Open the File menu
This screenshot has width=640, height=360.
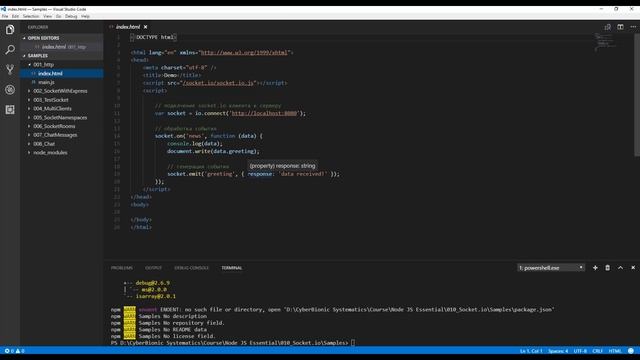point(5,16)
